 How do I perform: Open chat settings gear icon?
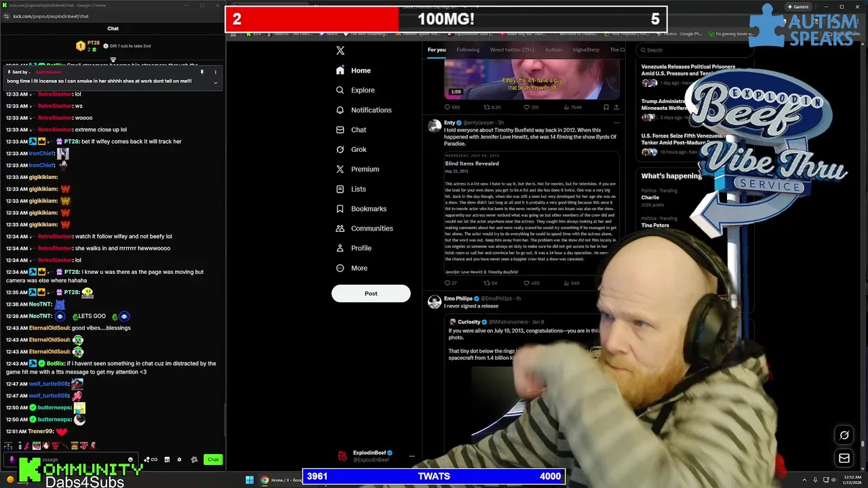[179, 460]
